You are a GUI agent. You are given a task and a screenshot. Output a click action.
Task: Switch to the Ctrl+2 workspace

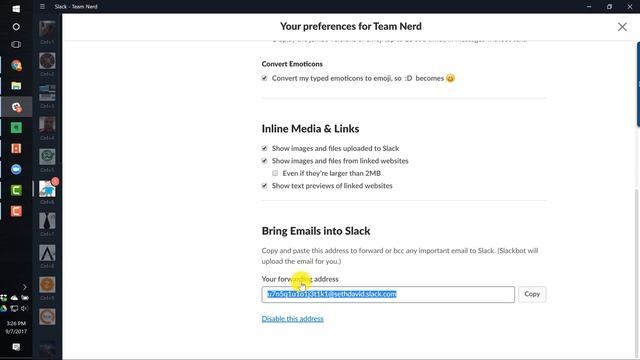click(47, 61)
